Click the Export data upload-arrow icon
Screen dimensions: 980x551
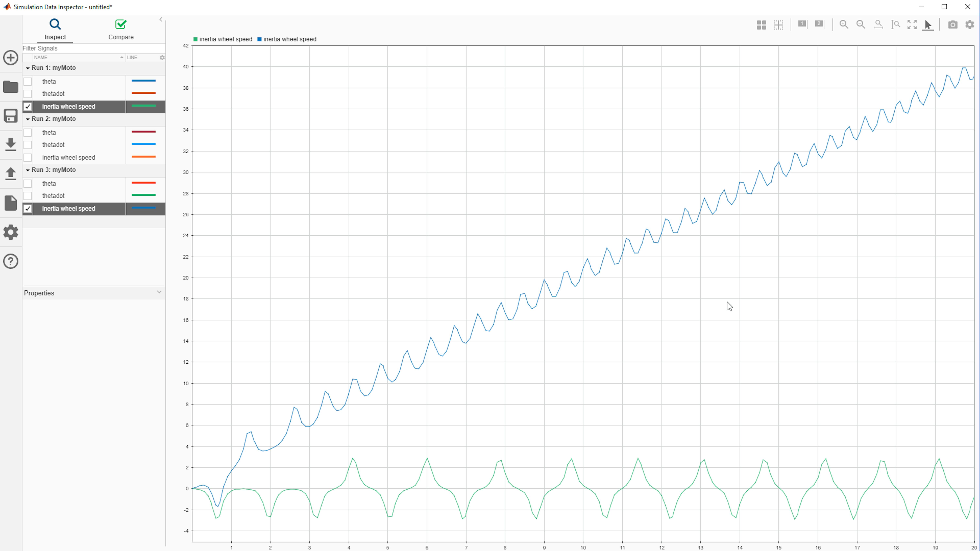point(11,173)
